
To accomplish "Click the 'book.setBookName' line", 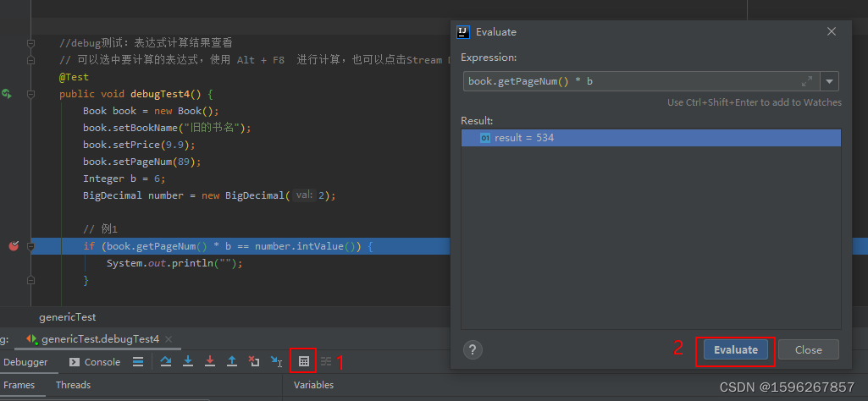I will pyautogui.click(x=167, y=128).
